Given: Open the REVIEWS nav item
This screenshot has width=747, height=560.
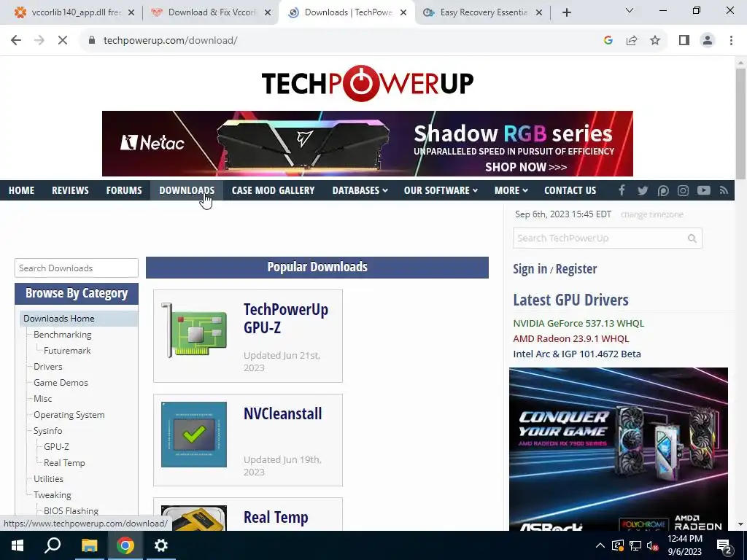Looking at the screenshot, I should click(70, 190).
